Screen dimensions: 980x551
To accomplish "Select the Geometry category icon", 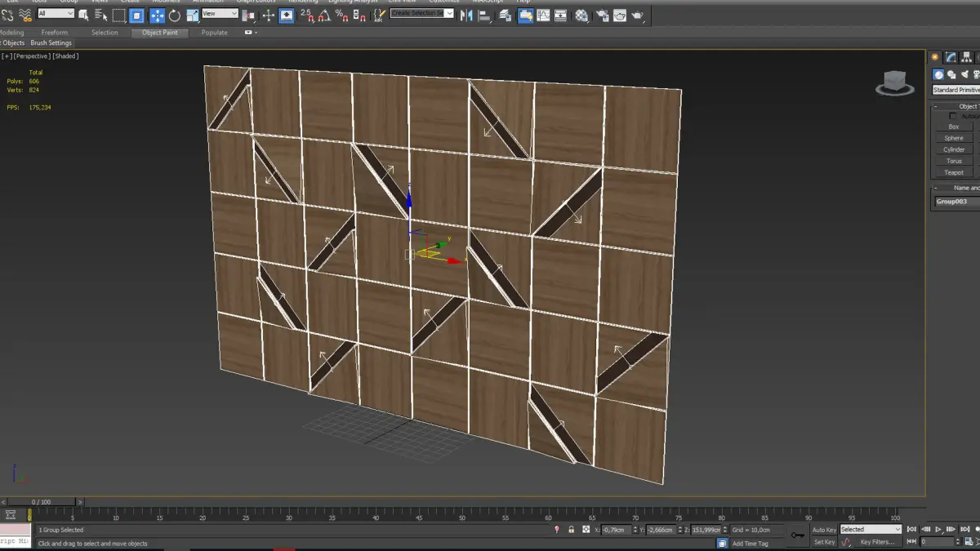I will point(938,74).
